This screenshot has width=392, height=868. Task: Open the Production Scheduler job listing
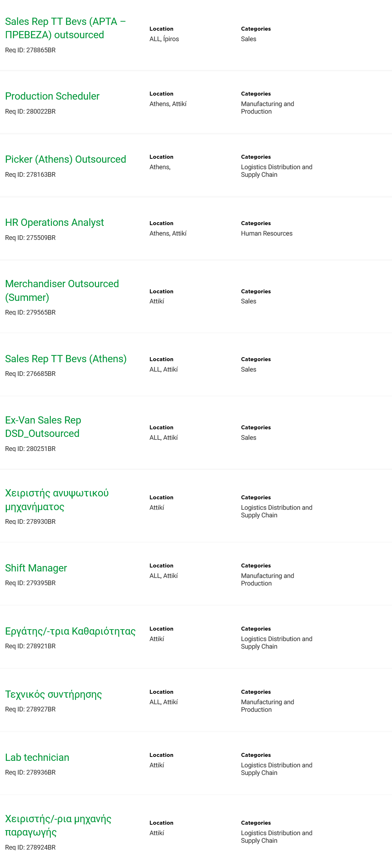(x=52, y=96)
